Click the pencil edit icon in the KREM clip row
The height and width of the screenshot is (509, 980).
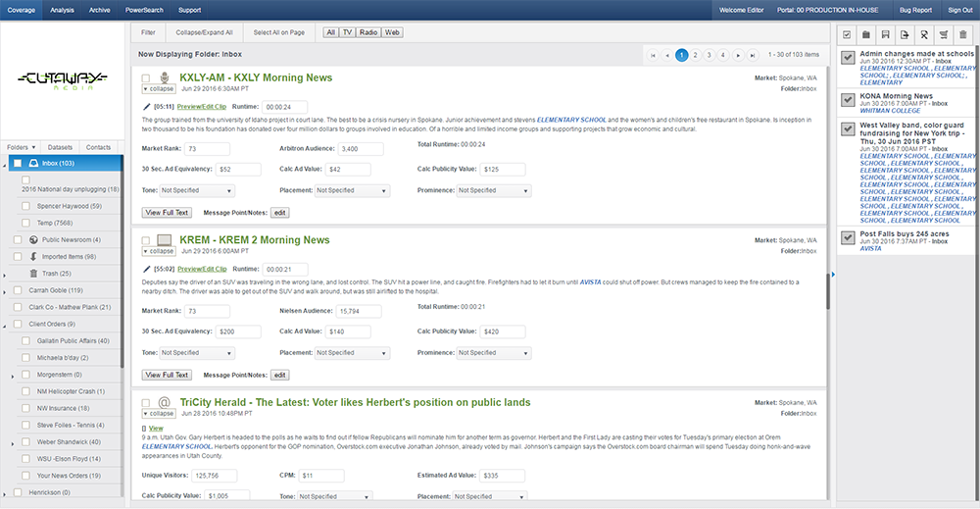click(147, 270)
